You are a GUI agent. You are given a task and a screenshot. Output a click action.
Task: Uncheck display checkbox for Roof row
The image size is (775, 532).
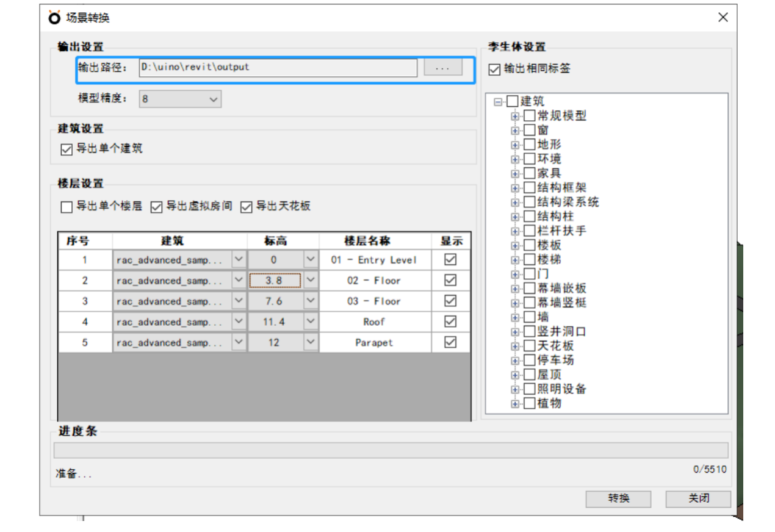coord(450,322)
